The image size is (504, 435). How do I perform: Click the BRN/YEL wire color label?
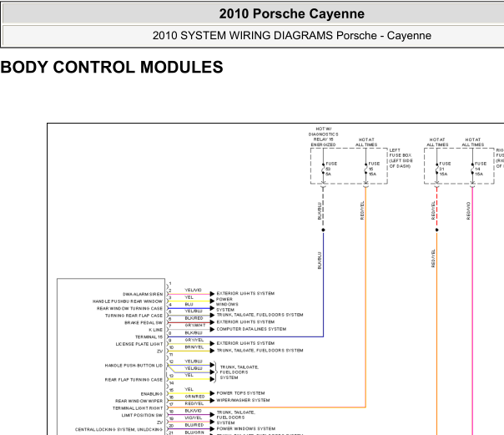(x=194, y=346)
